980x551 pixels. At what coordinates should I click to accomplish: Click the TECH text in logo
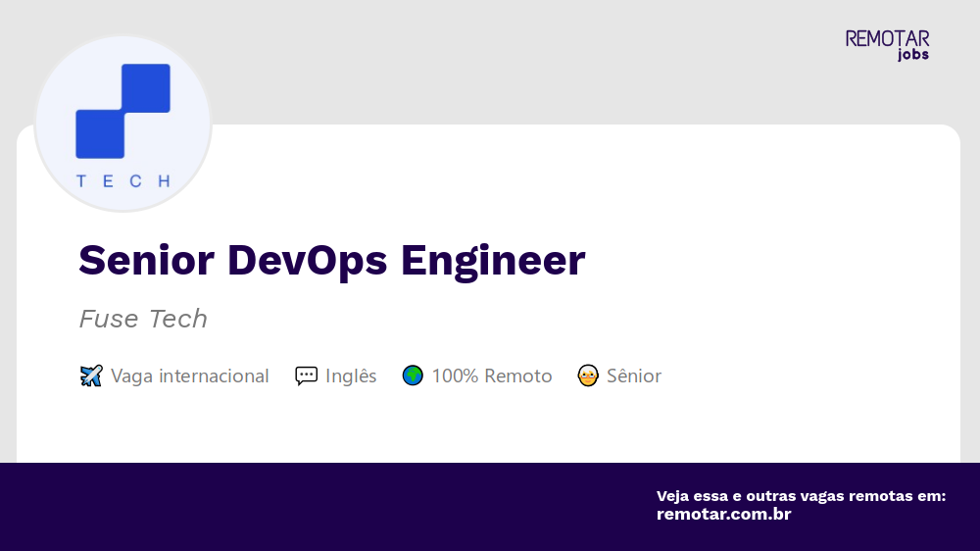(x=123, y=181)
